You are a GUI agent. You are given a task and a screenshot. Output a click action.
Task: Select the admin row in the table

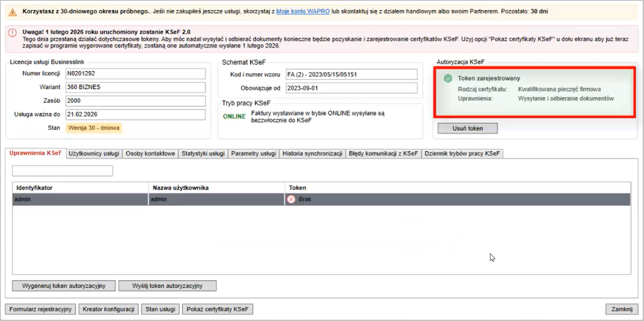tap(80, 199)
